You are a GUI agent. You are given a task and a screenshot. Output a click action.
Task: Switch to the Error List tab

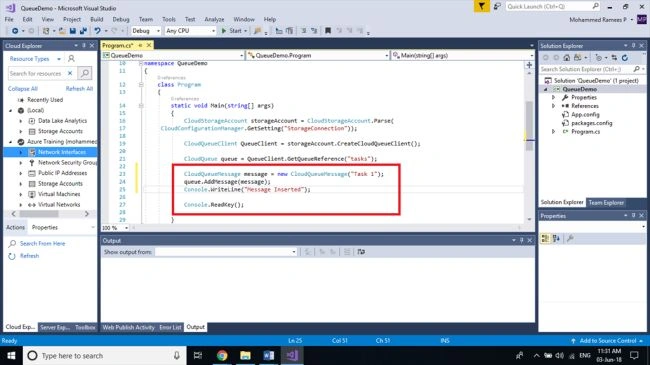click(170, 327)
